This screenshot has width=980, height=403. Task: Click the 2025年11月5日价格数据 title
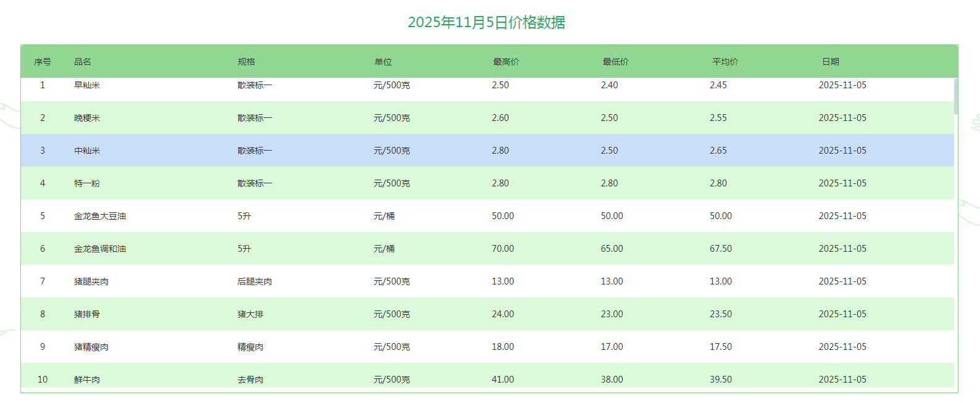pos(486,22)
